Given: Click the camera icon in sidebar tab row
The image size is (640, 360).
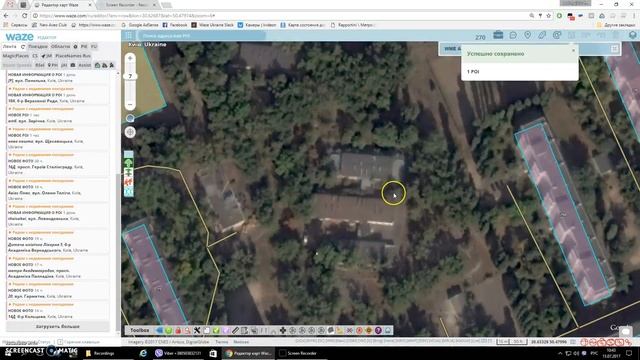Looking at the screenshot, I should click(73, 65).
